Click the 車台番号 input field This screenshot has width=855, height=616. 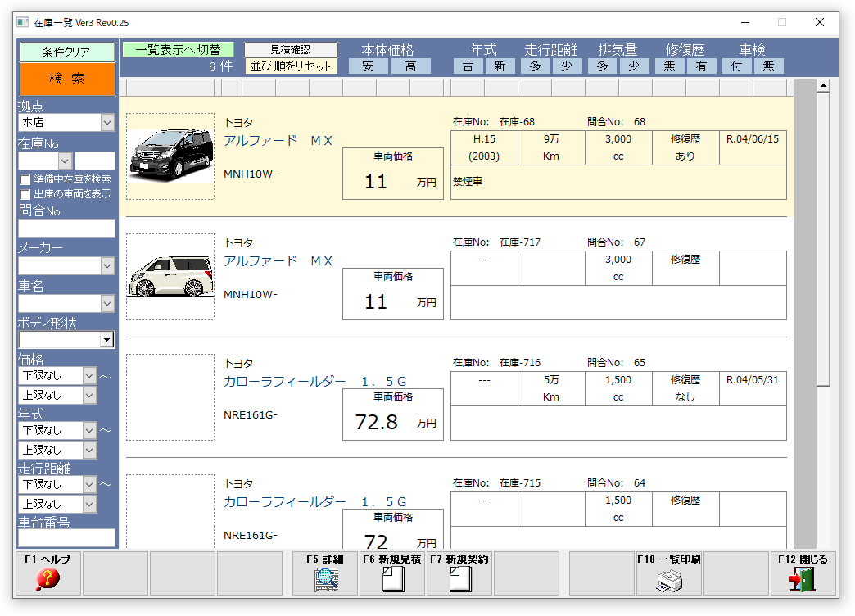coord(66,537)
